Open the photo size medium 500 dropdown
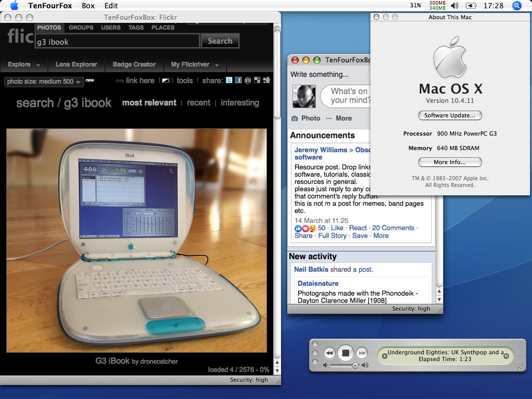The width and height of the screenshot is (532, 399). pos(44,82)
